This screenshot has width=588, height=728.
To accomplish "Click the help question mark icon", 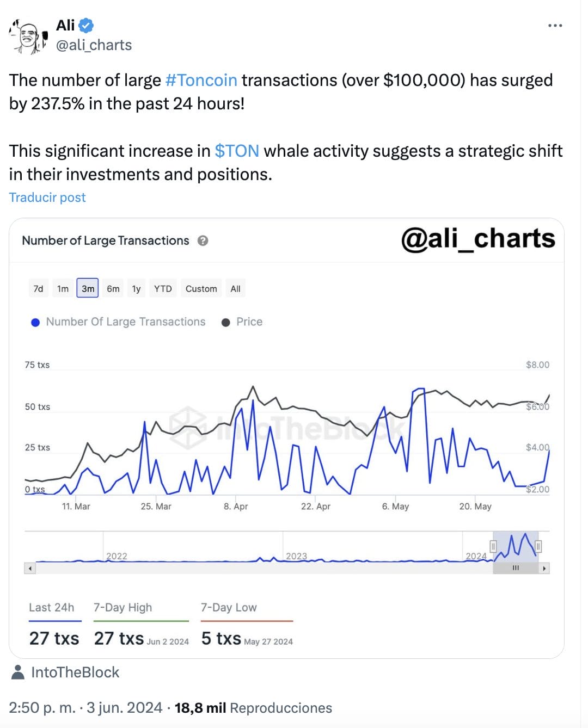I will tap(203, 240).
